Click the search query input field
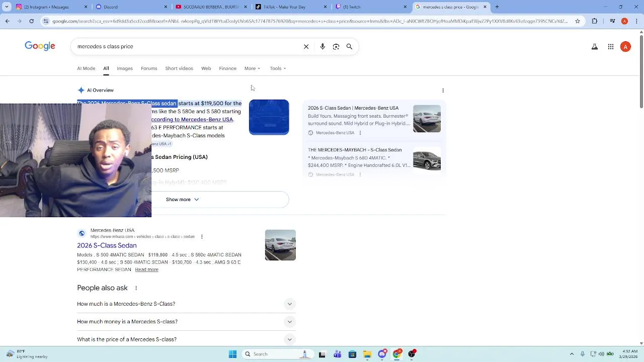The height and width of the screenshot is (362, 644). pos(186,46)
